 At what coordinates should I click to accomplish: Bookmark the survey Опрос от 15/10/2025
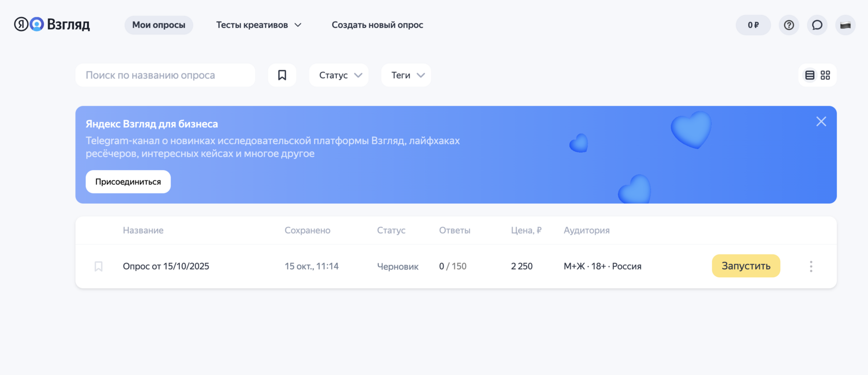[99, 266]
